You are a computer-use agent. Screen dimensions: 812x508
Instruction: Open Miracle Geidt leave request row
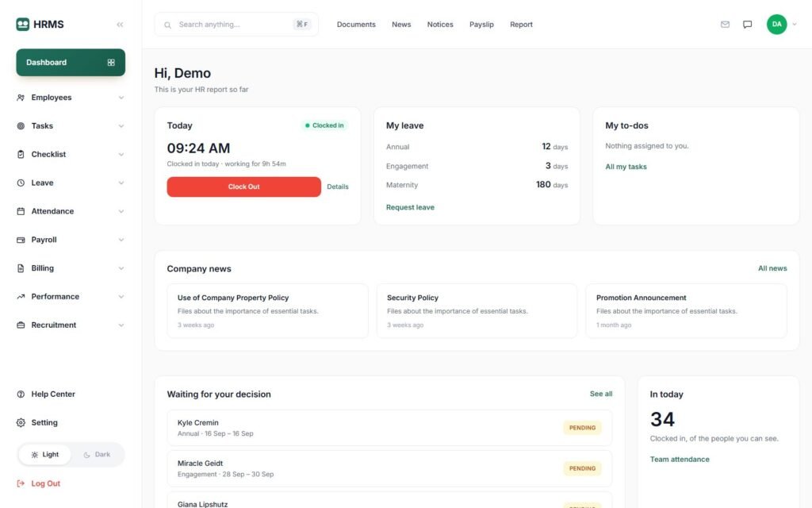pos(389,468)
